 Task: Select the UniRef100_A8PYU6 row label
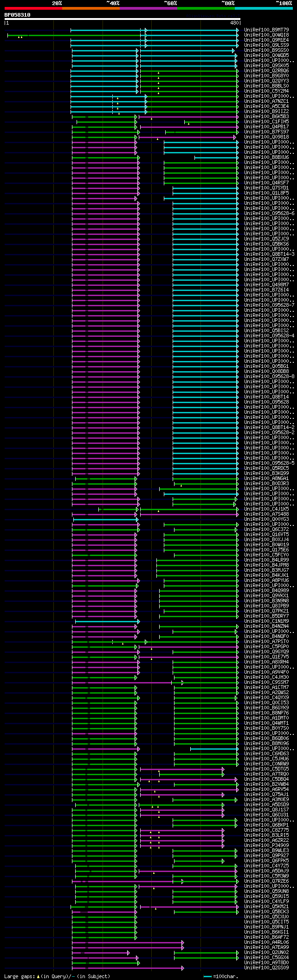click(266, 580)
